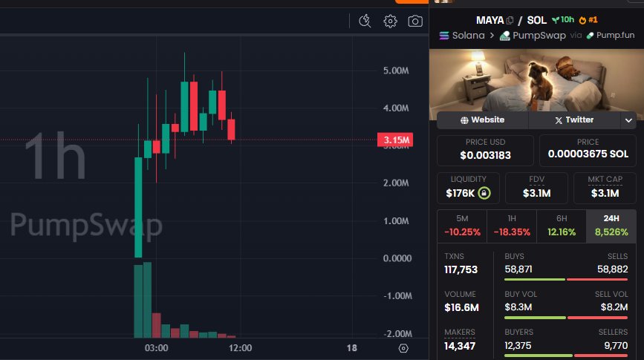Click the PumpSwap logo icon
Viewport: 644px width, 360px height.
505,36
